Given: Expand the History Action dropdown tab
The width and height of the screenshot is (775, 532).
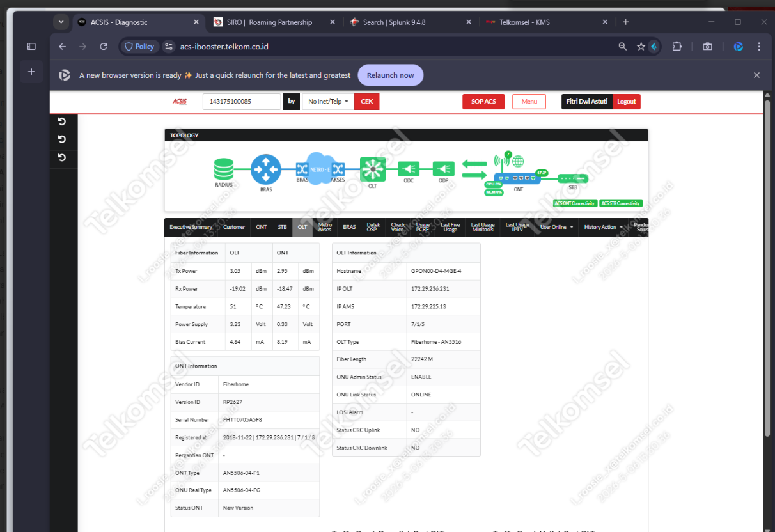Looking at the screenshot, I should tap(603, 227).
